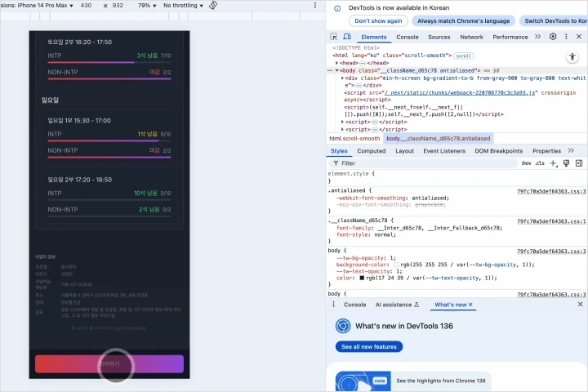
Task: Open DevTools settings gear
Action: click(553, 37)
